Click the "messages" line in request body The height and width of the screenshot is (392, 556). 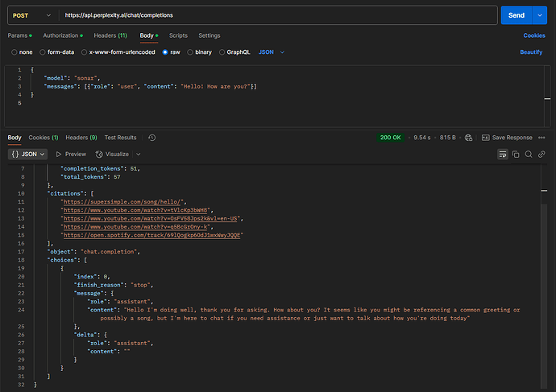click(151, 86)
